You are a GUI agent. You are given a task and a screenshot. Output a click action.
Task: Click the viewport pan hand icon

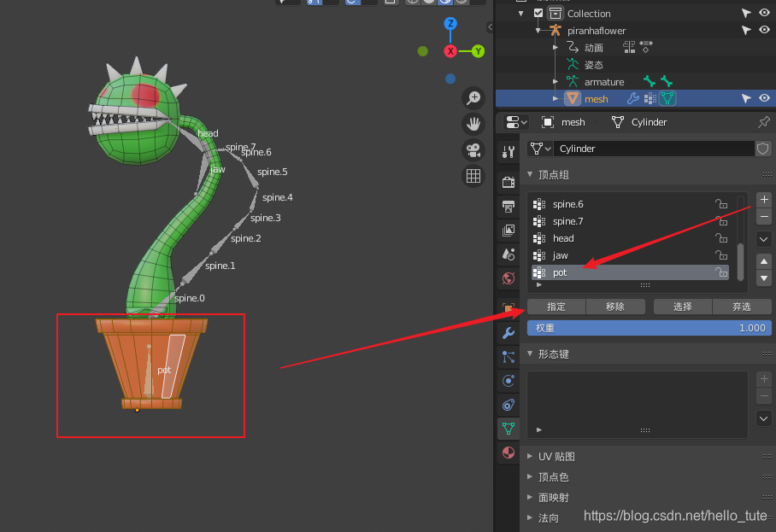click(x=473, y=124)
